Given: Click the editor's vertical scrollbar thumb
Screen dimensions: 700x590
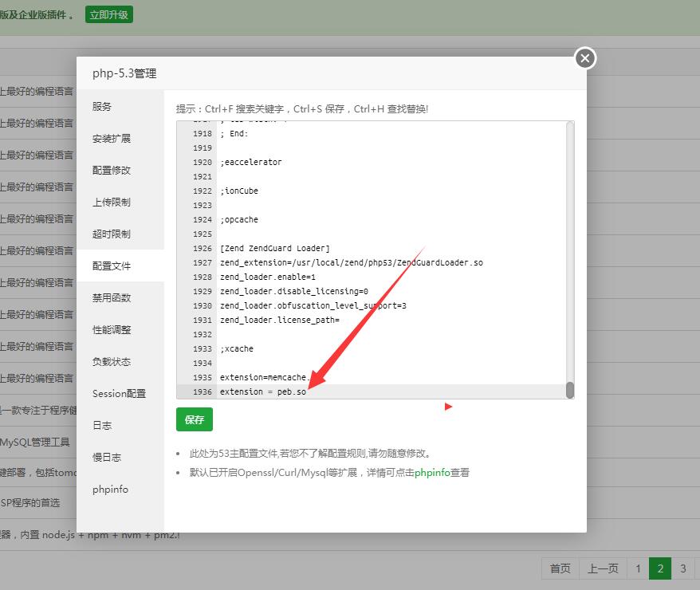Looking at the screenshot, I should 570,389.
